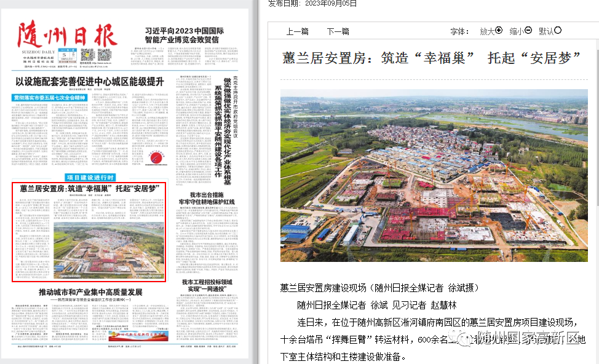The height and width of the screenshot is (364, 599).
Task: Open the 习近平向2023中国国际智能产业博览会致贺信 article
Action: pos(184,35)
